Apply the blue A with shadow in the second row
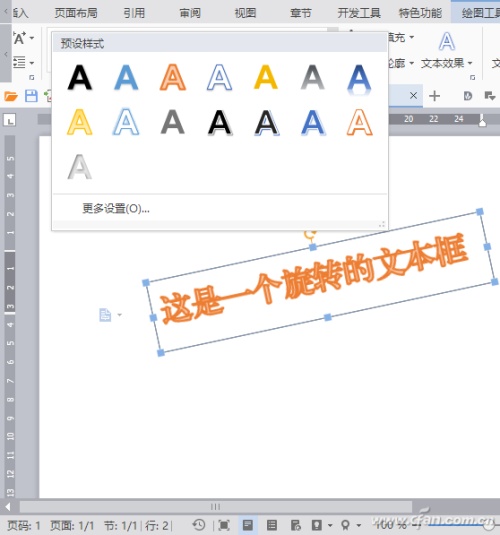 point(313,122)
